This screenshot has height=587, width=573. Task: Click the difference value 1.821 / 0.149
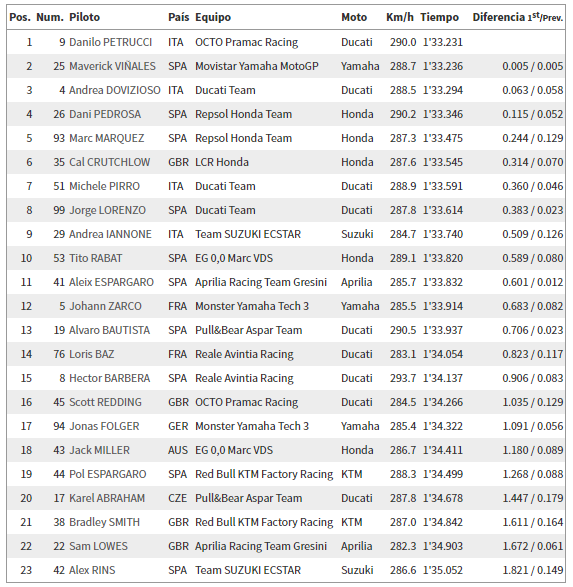tap(533, 570)
